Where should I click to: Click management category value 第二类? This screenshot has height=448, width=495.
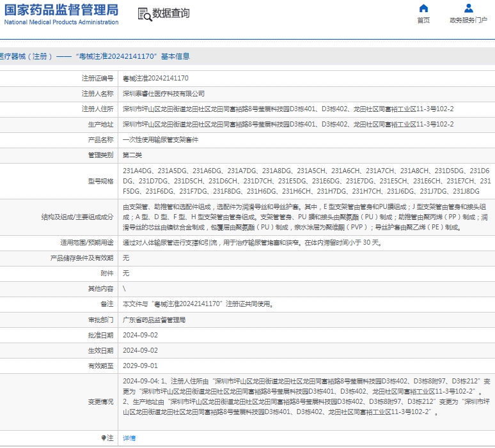132,155
